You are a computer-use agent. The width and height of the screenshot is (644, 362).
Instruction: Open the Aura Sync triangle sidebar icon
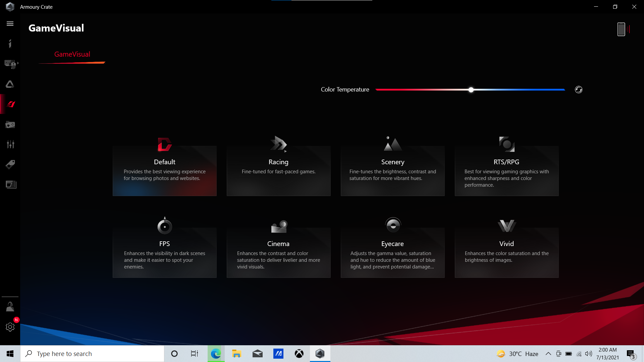(x=10, y=84)
